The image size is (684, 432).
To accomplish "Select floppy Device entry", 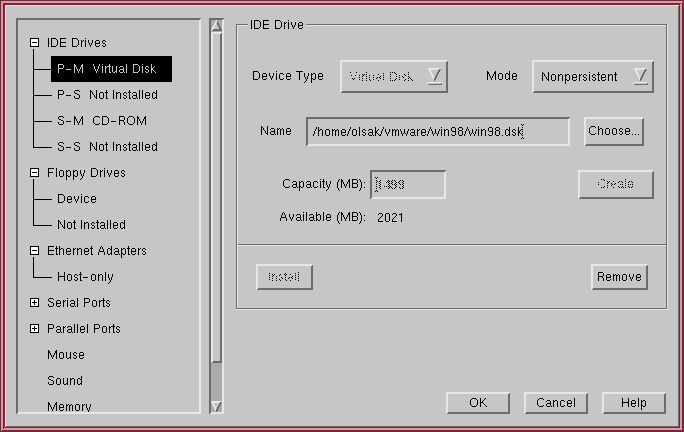I will (77, 199).
